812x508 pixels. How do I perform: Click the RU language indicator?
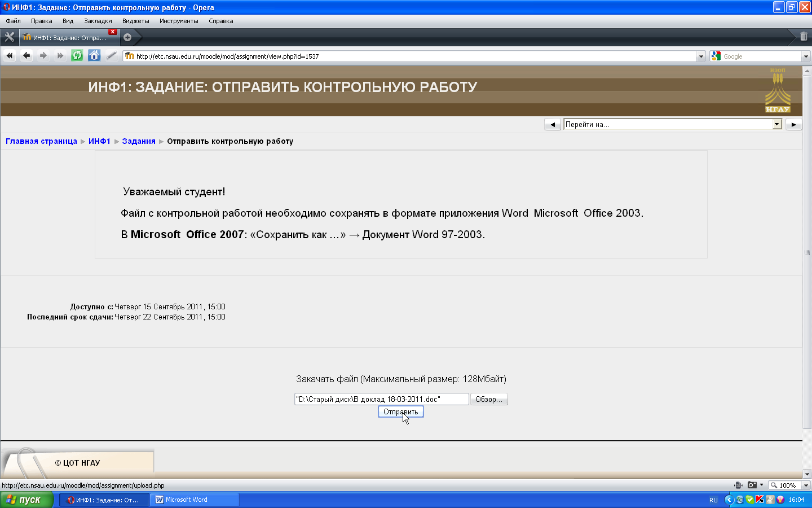coord(713,500)
